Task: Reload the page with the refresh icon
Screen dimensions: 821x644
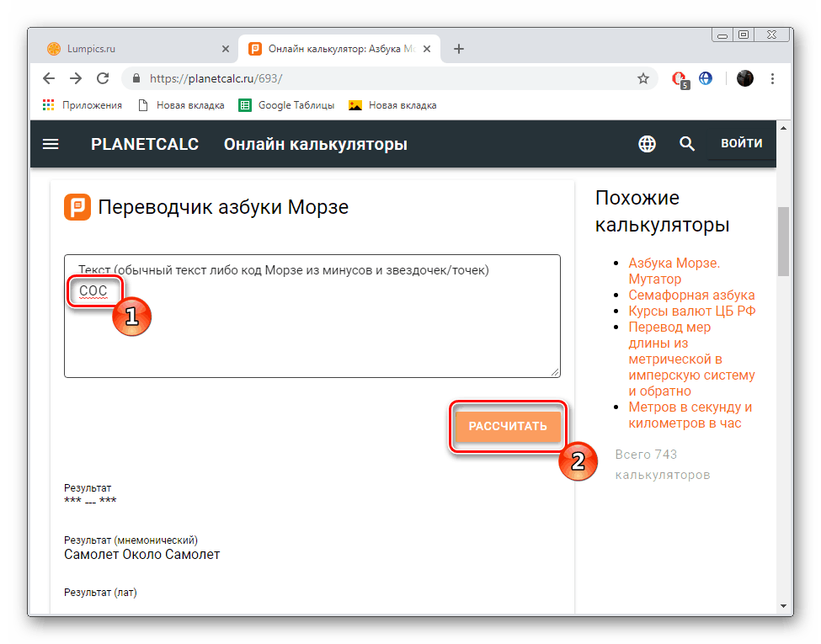Action: coord(103,78)
